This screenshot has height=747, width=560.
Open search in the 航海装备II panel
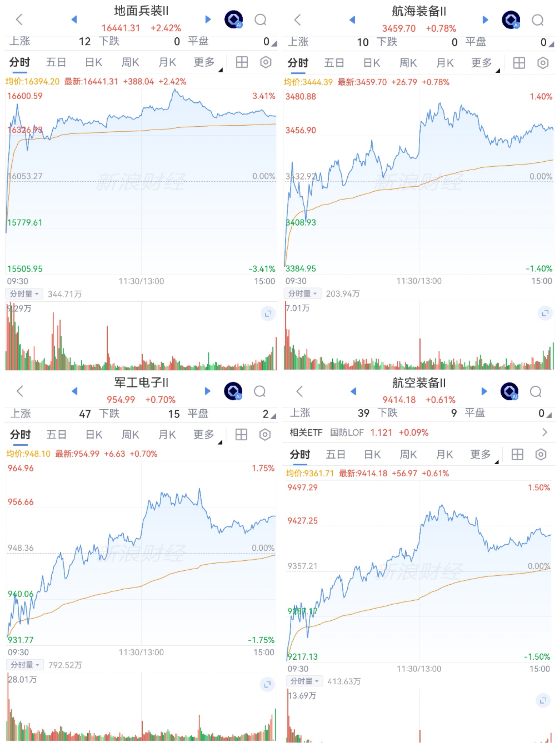coord(537,20)
